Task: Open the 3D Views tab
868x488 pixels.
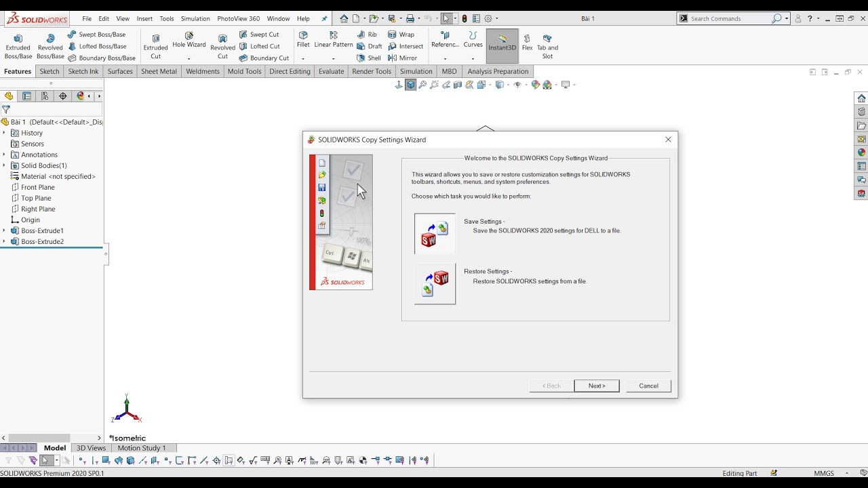Action: pyautogui.click(x=91, y=448)
